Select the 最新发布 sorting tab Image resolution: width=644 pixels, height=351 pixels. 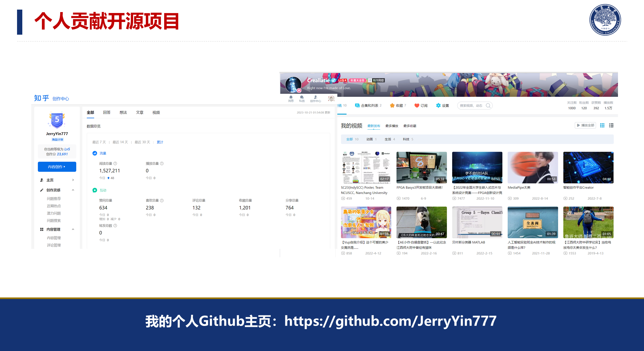coord(374,126)
